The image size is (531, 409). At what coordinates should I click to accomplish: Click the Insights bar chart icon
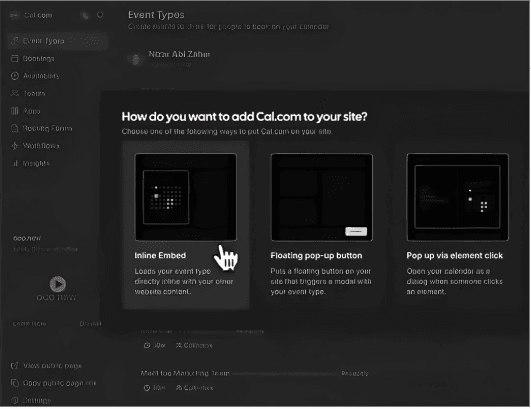(15, 163)
